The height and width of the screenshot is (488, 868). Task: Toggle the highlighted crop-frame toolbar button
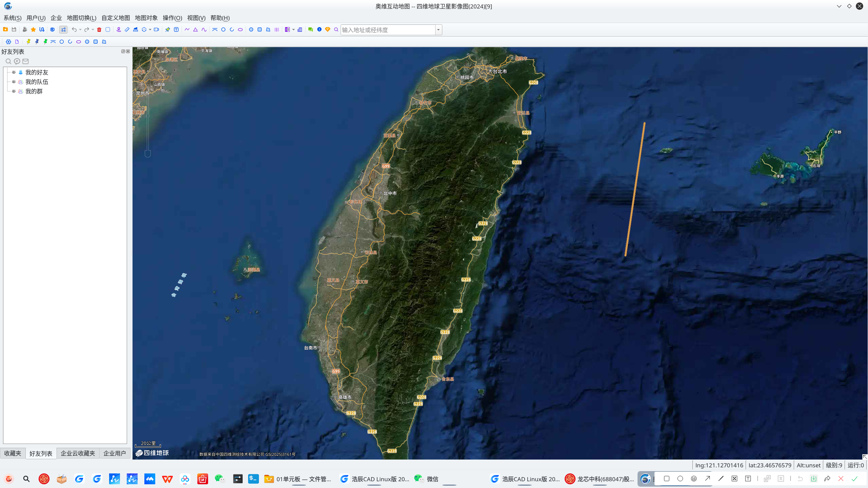pos(63,30)
